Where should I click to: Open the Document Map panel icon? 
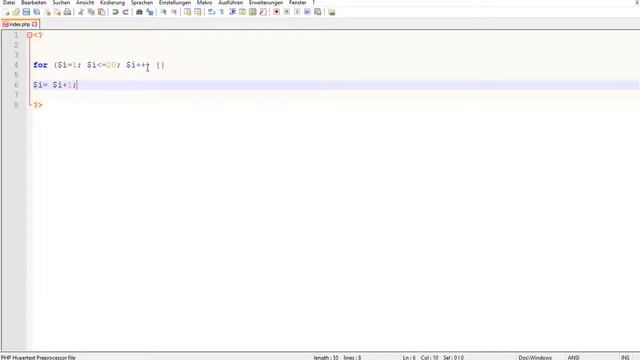click(x=253, y=12)
